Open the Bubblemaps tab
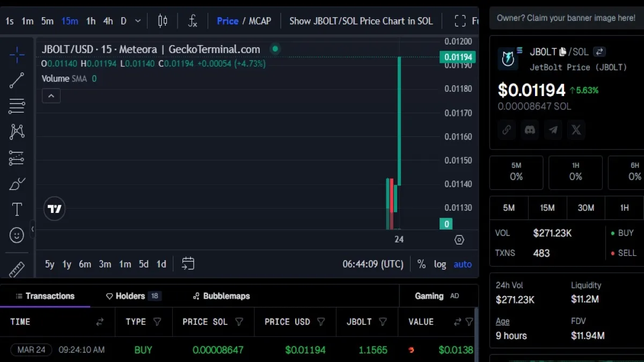This screenshot has width=644, height=362. tap(221, 296)
